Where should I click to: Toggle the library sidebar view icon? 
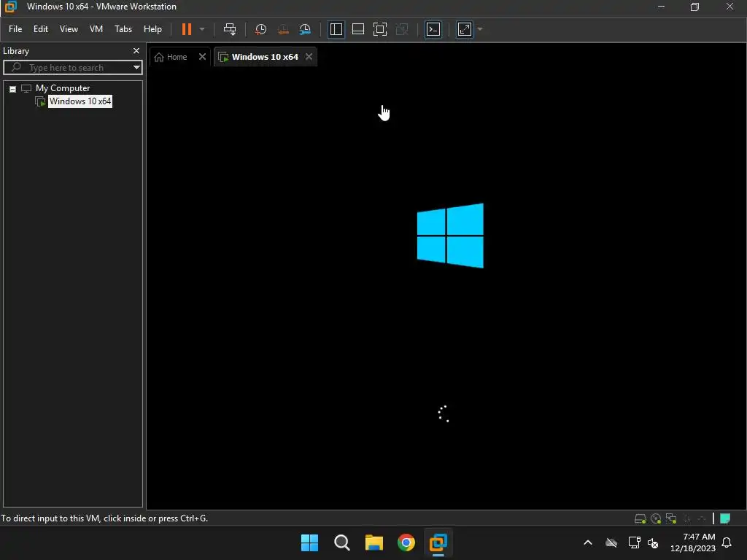336,29
